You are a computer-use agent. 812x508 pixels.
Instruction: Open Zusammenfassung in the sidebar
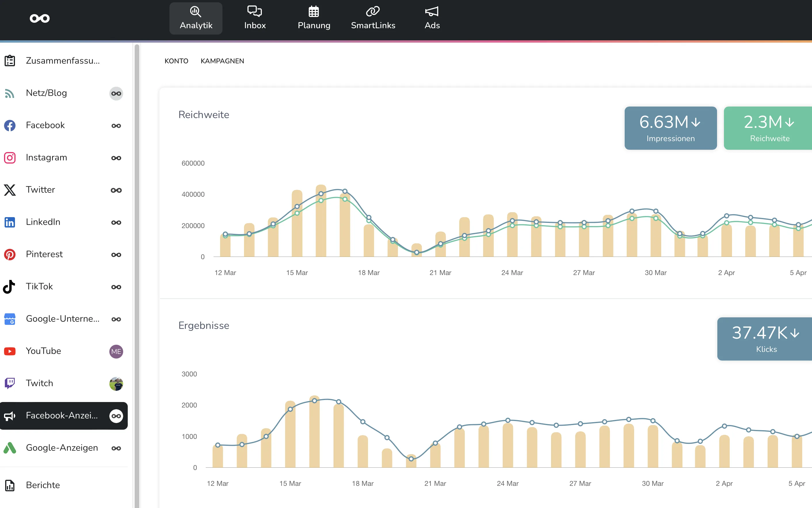pyautogui.click(x=63, y=60)
